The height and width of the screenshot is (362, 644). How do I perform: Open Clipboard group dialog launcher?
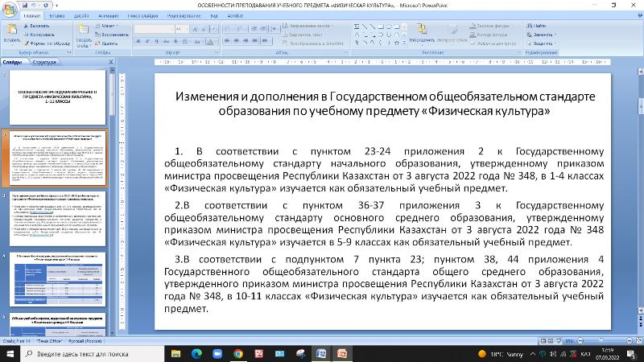point(69,52)
